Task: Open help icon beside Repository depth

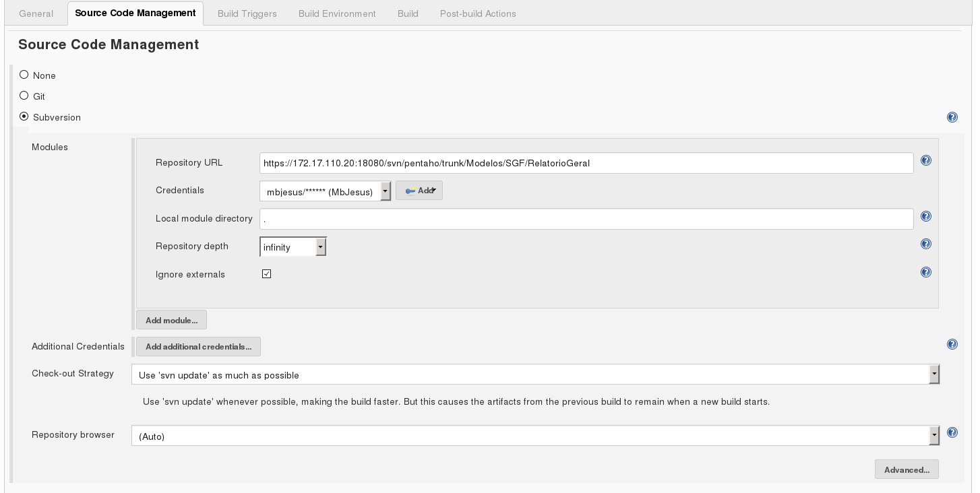Action: [x=925, y=244]
